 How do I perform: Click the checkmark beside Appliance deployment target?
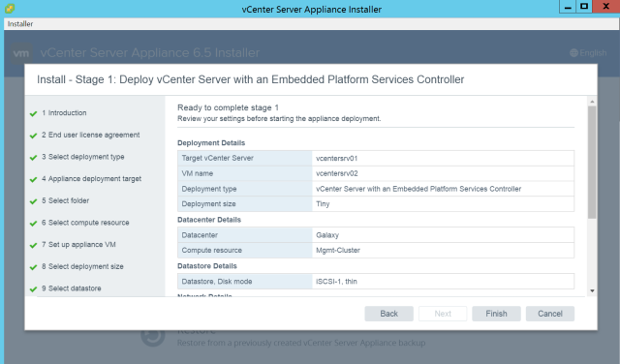tap(33, 179)
